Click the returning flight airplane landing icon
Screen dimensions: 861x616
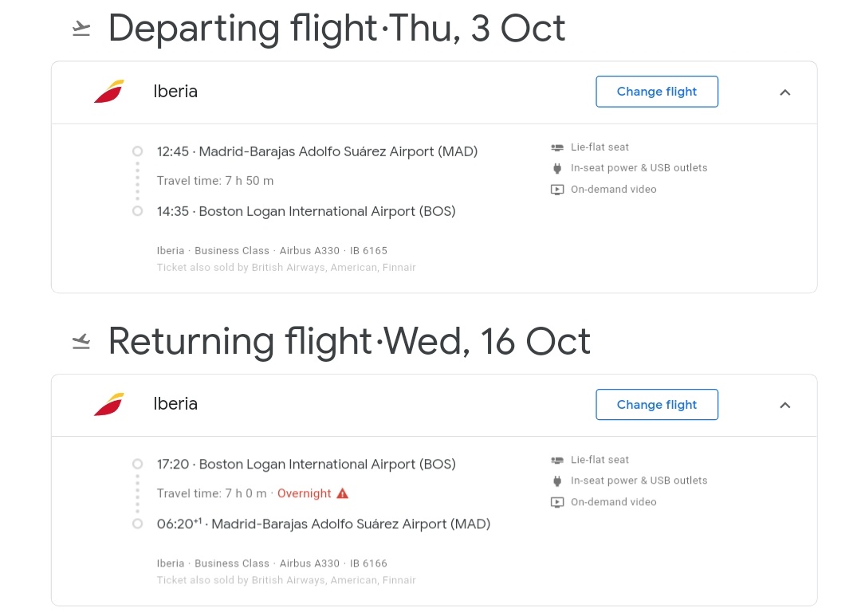click(81, 342)
